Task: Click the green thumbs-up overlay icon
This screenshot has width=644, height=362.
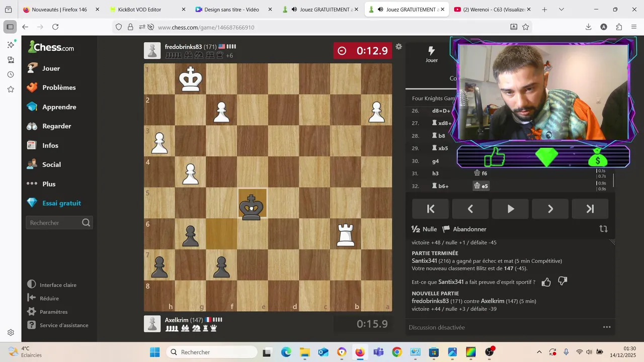Action: (495, 157)
